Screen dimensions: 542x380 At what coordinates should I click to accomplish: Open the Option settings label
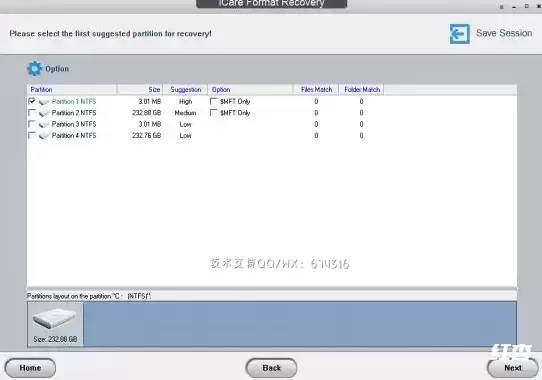pyautogui.click(x=57, y=69)
